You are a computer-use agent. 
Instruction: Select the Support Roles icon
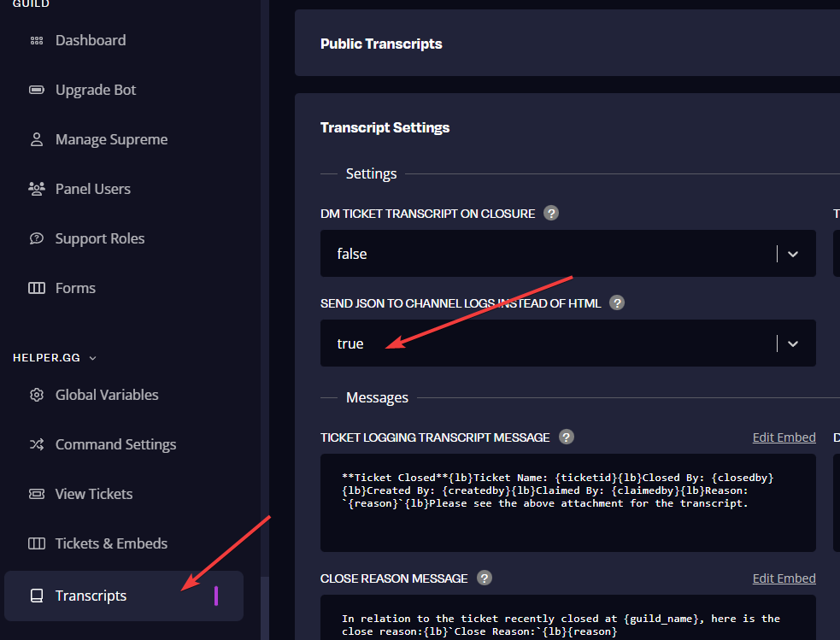pyautogui.click(x=35, y=238)
